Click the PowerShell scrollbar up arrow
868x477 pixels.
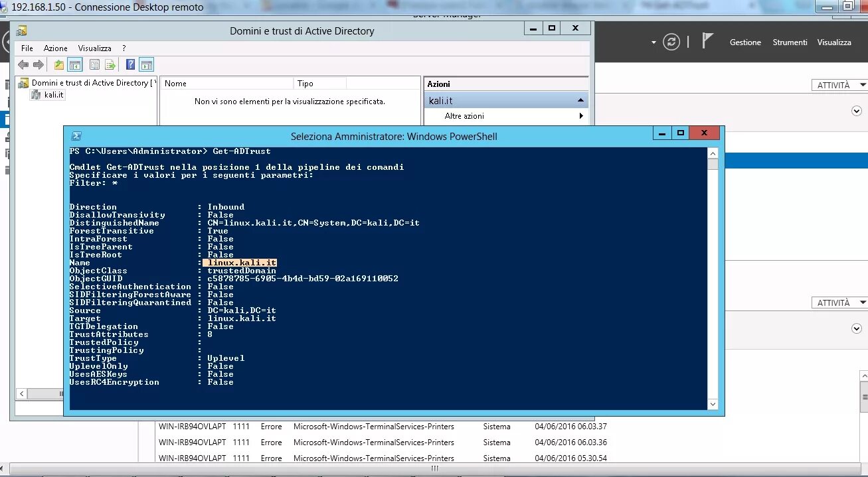(713, 153)
